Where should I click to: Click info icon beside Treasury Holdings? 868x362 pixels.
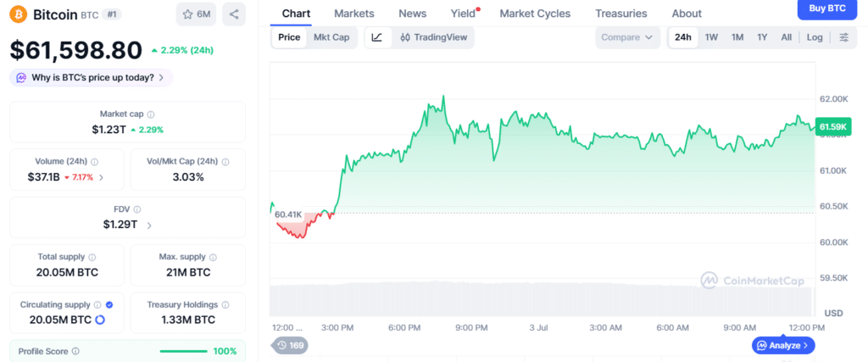click(x=225, y=305)
